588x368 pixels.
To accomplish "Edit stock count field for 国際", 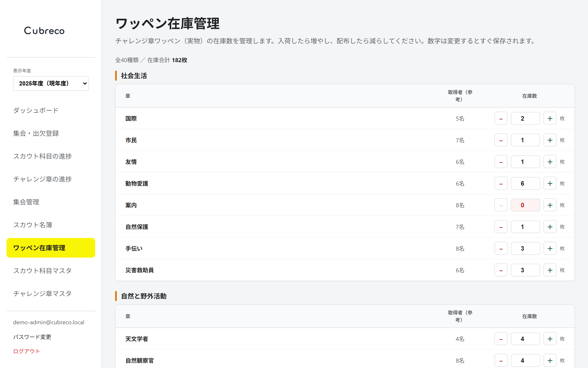I will (x=525, y=118).
